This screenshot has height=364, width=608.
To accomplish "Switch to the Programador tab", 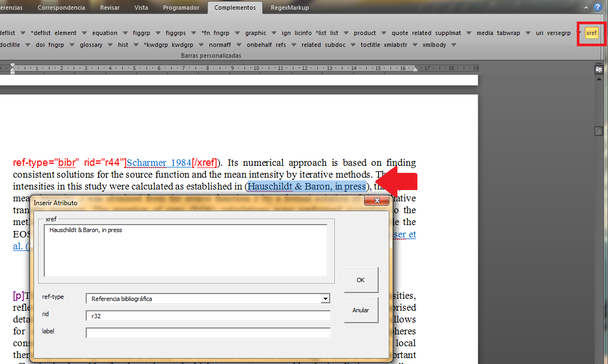I will (181, 8).
